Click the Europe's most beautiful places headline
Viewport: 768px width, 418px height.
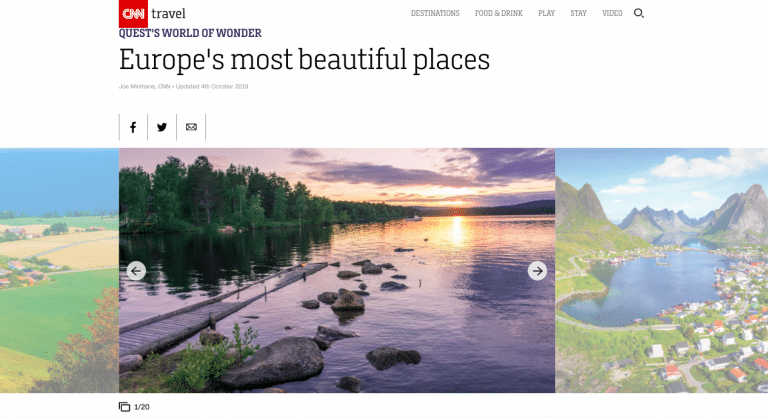[304, 60]
